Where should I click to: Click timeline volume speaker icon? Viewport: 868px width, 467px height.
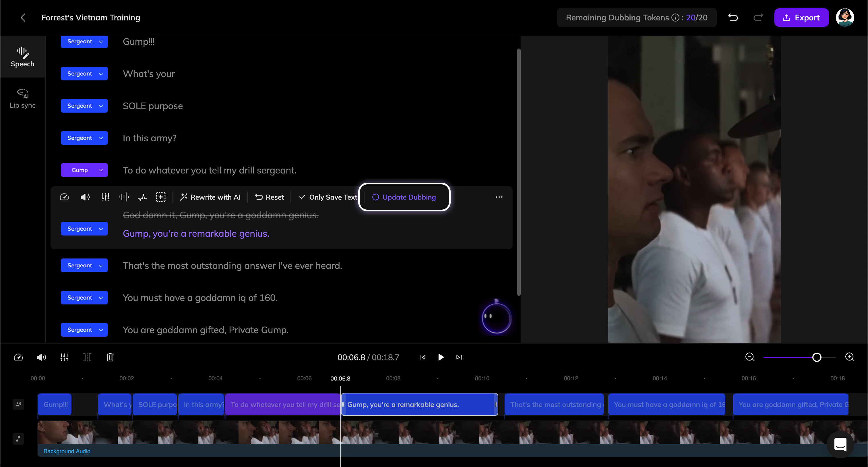[41, 357]
